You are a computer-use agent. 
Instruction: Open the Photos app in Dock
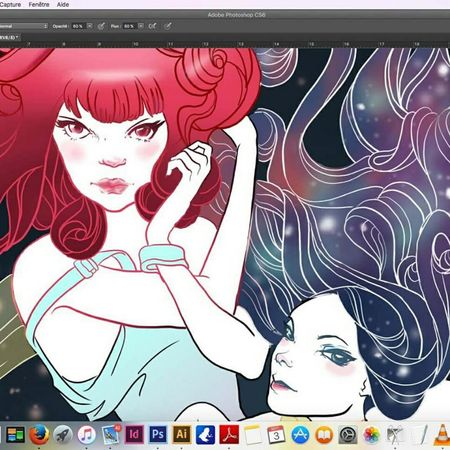[x=372, y=435]
